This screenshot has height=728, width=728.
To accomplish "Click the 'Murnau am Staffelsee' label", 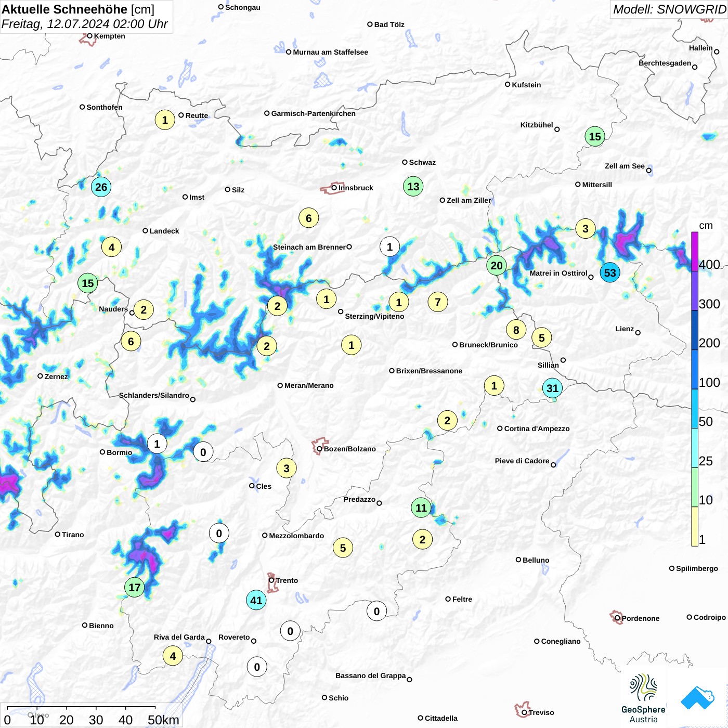I will [330, 52].
